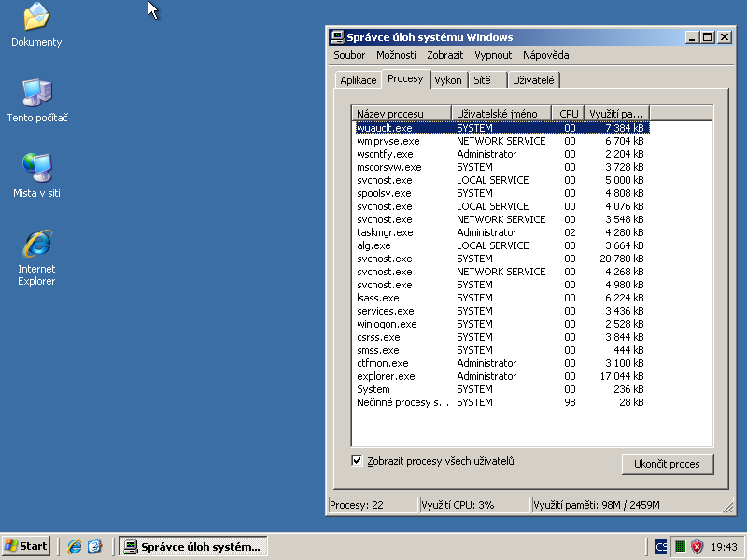747x560 pixels.
Task: Select the System process row
Action: [x=502, y=389]
